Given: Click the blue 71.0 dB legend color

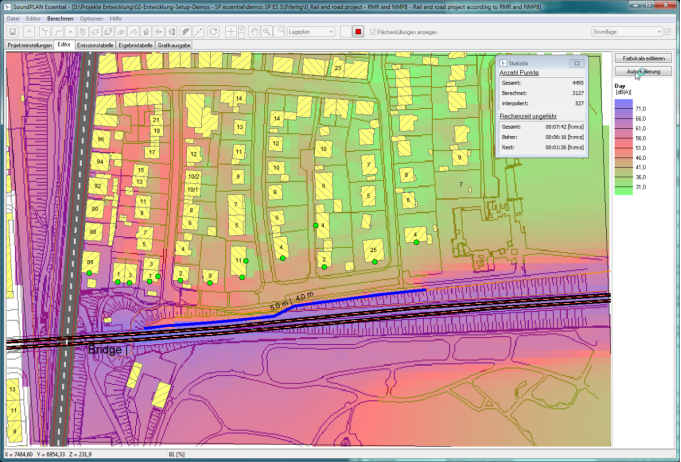Looking at the screenshot, I should click(623, 101).
